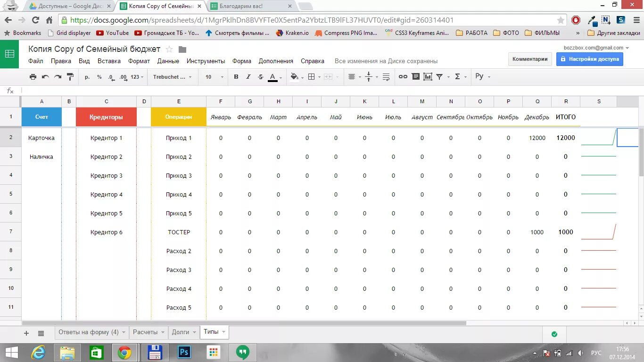Open the Инструменты menu
The height and width of the screenshot is (362, 644).
(206, 61)
